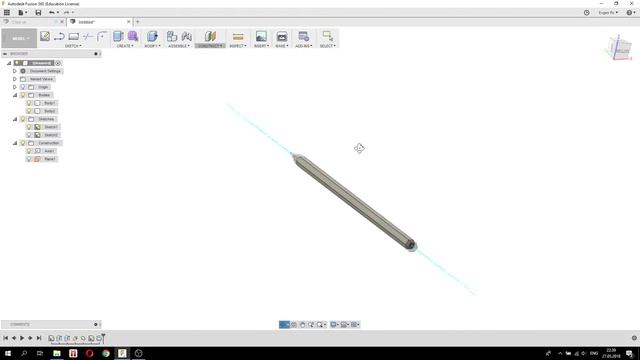Viewport: 640px width, 360px height.
Task: Add a new design tab with plus
Action: point(138,22)
